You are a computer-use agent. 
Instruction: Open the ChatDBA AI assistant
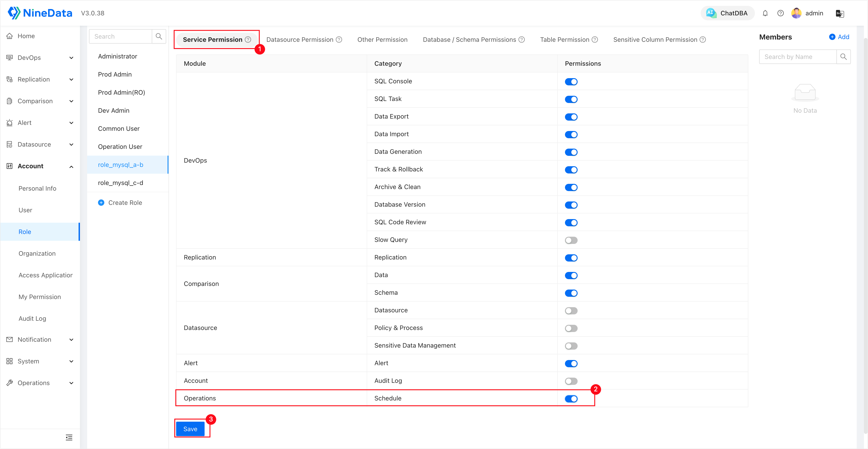pyautogui.click(x=727, y=13)
